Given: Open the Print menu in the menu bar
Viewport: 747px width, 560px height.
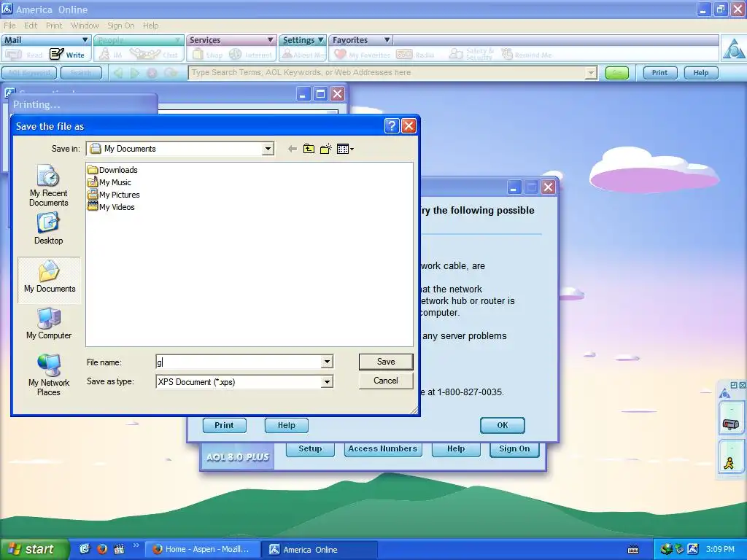Looking at the screenshot, I should [54, 26].
